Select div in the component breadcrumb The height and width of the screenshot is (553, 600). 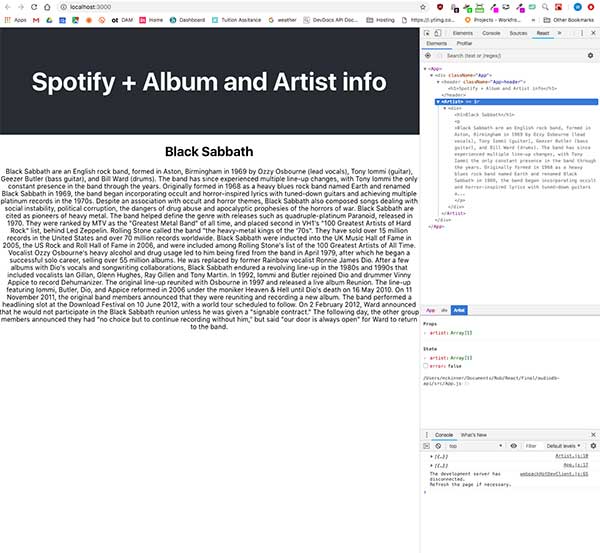[444, 310]
